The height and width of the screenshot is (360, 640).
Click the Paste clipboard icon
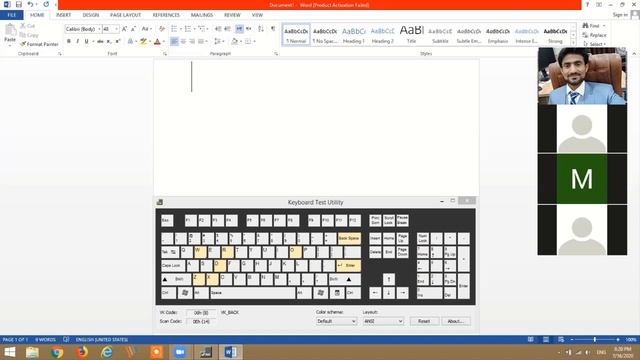10,30
